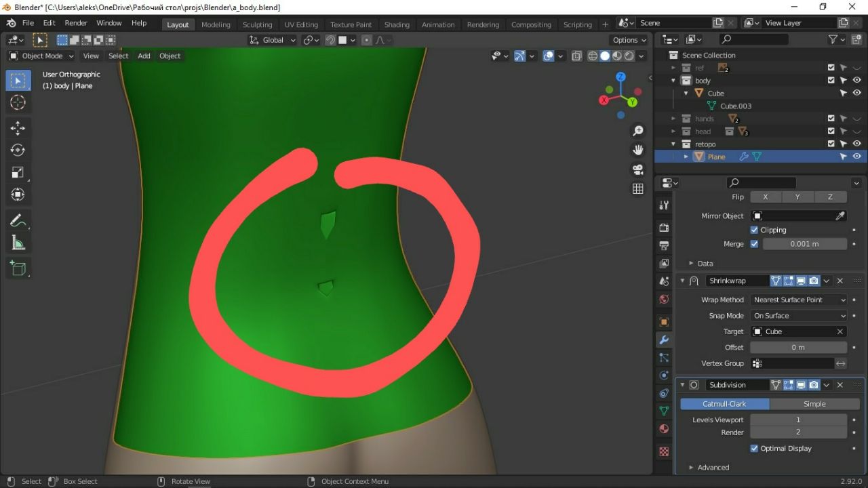
Task: Open the File menu
Action: tap(28, 23)
